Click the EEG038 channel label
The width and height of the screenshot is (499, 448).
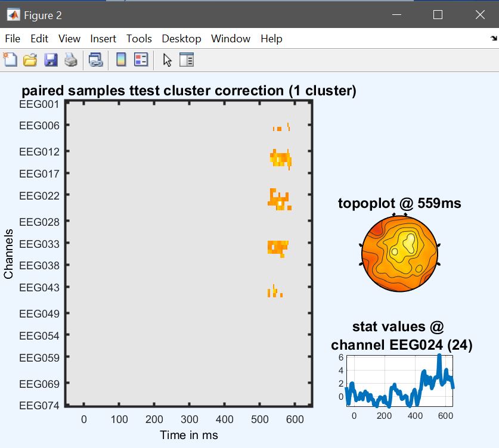(x=39, y=266)
